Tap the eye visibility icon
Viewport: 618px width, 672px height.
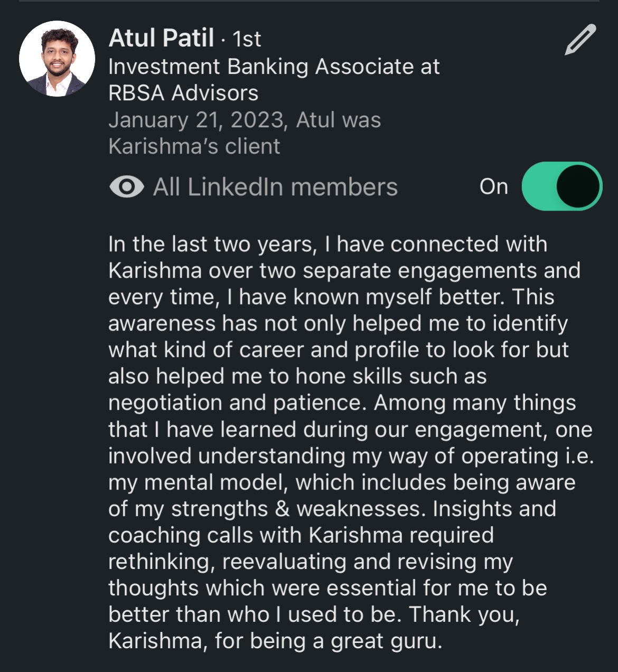126,187
